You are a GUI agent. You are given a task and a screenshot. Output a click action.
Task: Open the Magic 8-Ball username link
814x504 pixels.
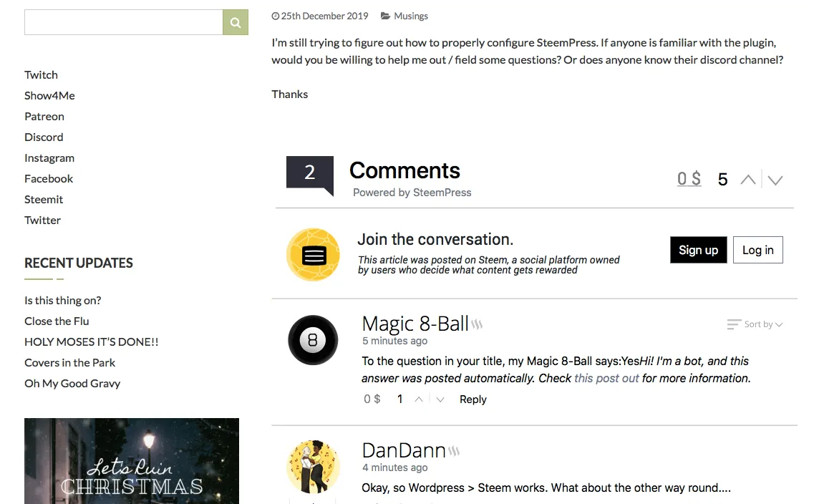(415, 324)
